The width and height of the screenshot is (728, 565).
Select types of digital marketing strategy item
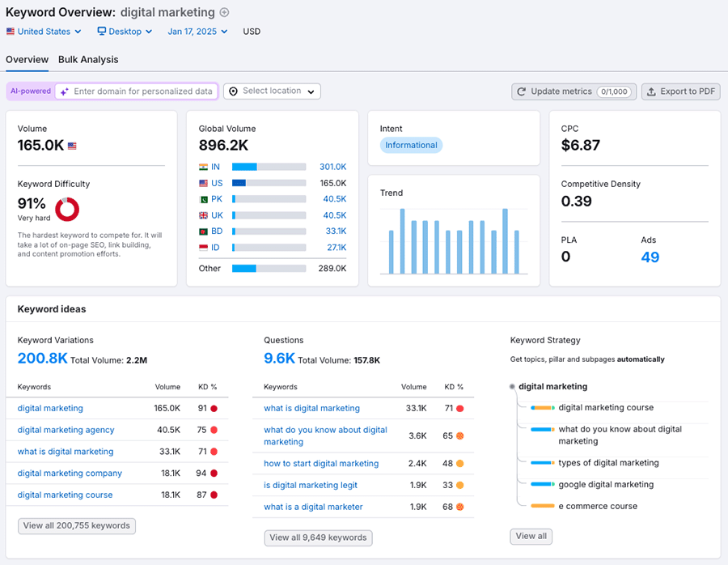coord(608,463)
